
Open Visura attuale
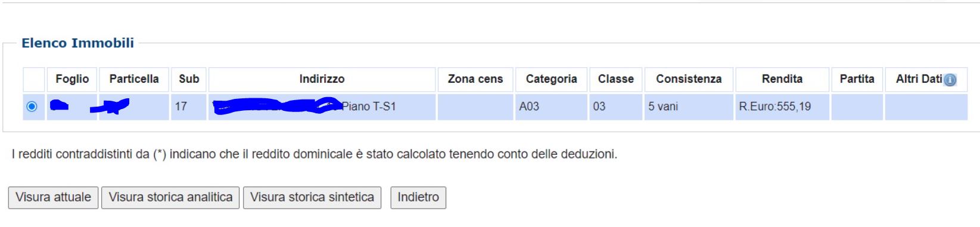(x=53, y=197)
